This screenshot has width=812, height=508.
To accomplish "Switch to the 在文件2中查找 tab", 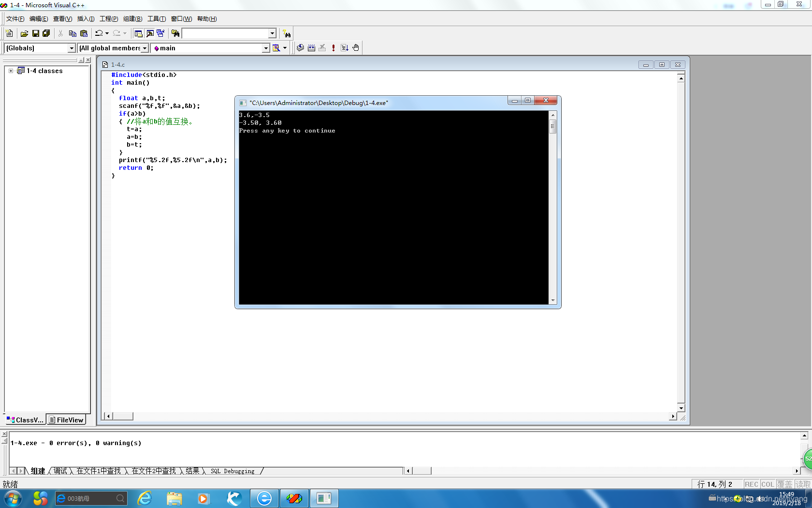I will click(154, 471).
